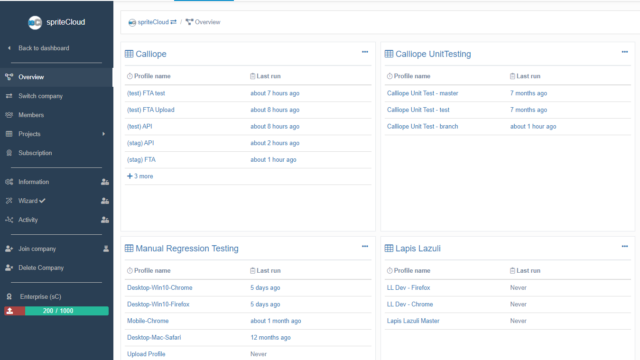Open the Activity menu item
640x360 pixels.
[28, 220]
